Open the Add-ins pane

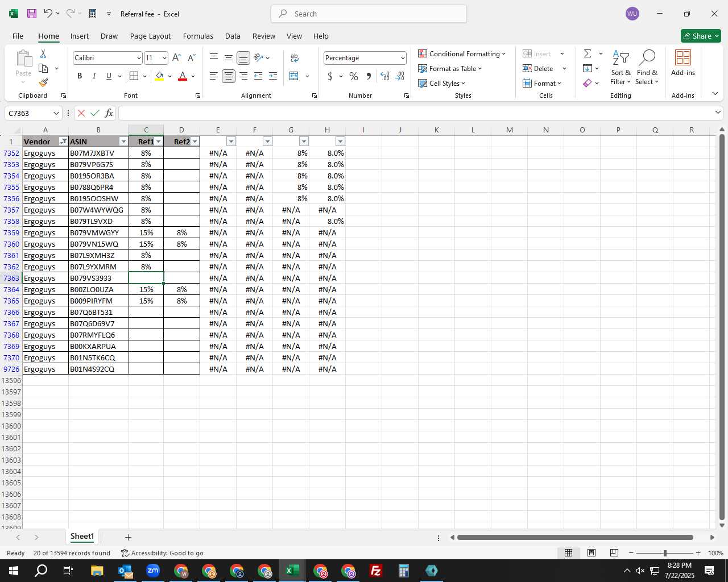pos(682,63)
